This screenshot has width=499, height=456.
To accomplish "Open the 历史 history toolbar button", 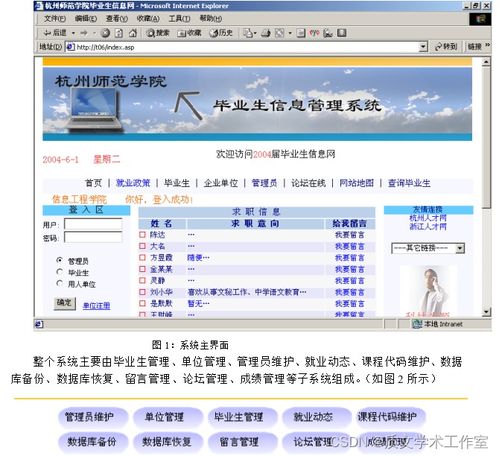I will (x=220, y=33).
